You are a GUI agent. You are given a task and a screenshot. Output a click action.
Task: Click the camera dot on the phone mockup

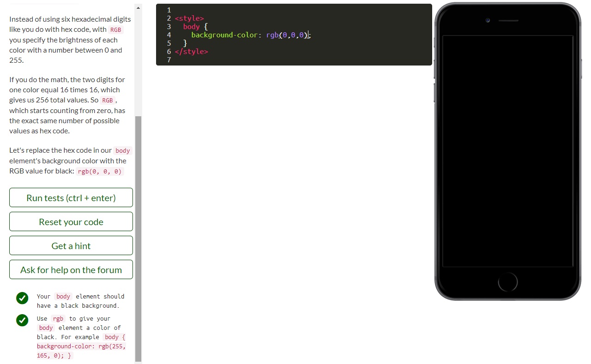pyautogui.click(x=488, y=20)
